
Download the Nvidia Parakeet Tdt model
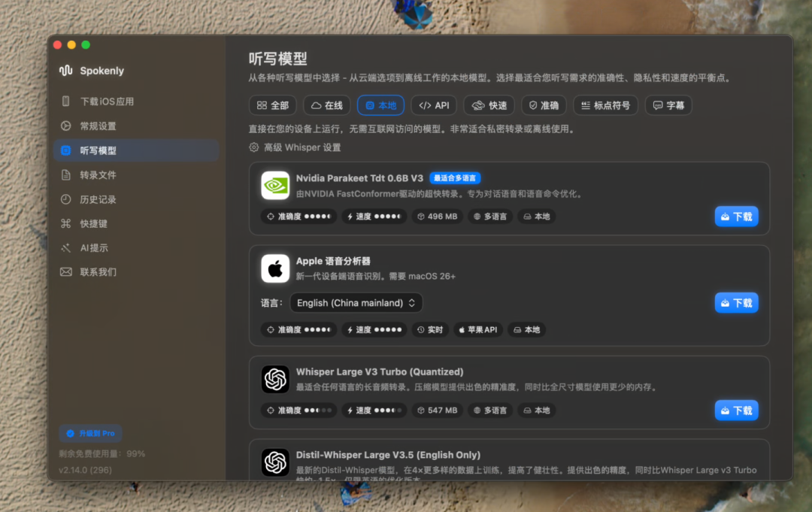click(x=736, y=217)
